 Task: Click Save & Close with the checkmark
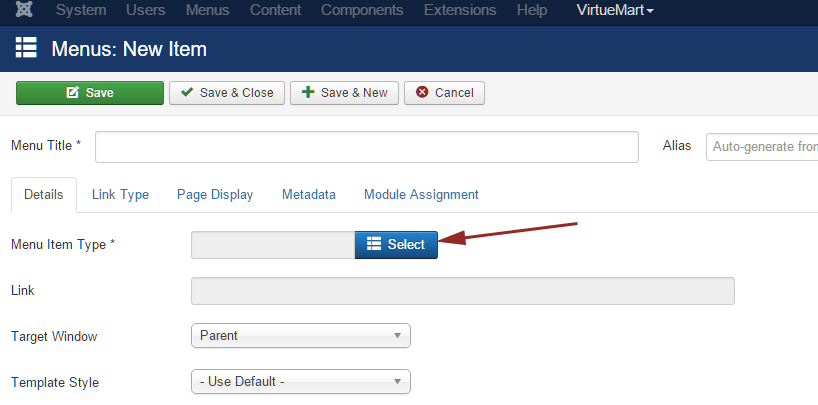227,93
